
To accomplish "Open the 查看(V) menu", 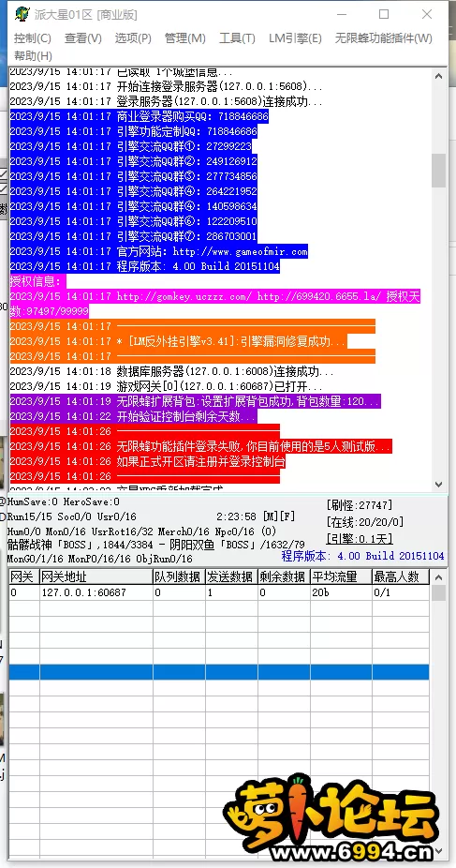I will (83, 38).
